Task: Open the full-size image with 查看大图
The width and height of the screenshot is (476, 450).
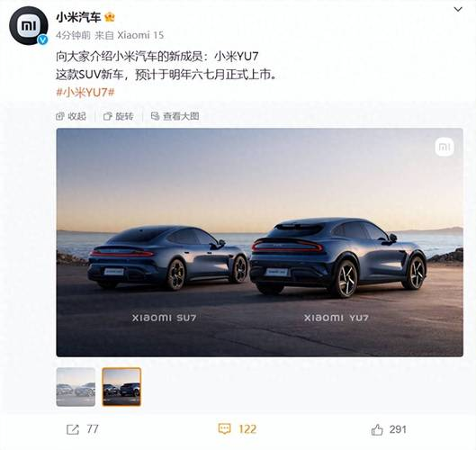Action: coord(175,116)
